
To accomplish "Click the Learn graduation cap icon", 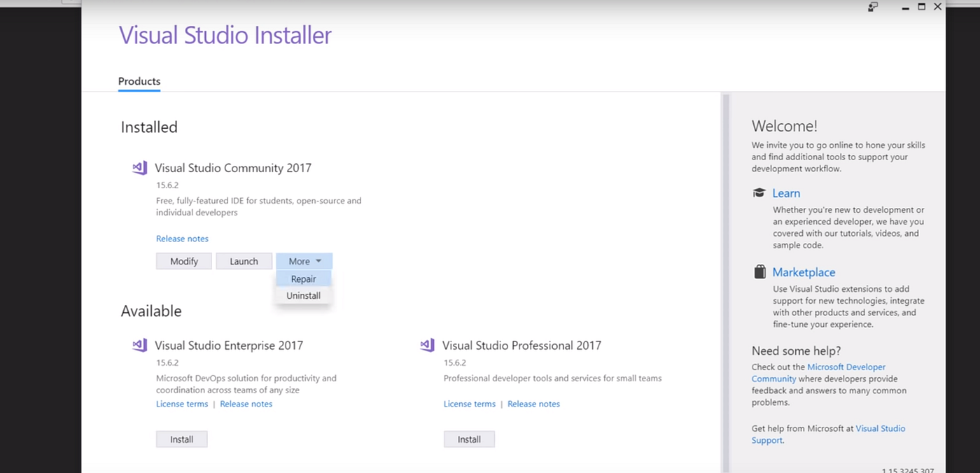I will click(759, 193).
